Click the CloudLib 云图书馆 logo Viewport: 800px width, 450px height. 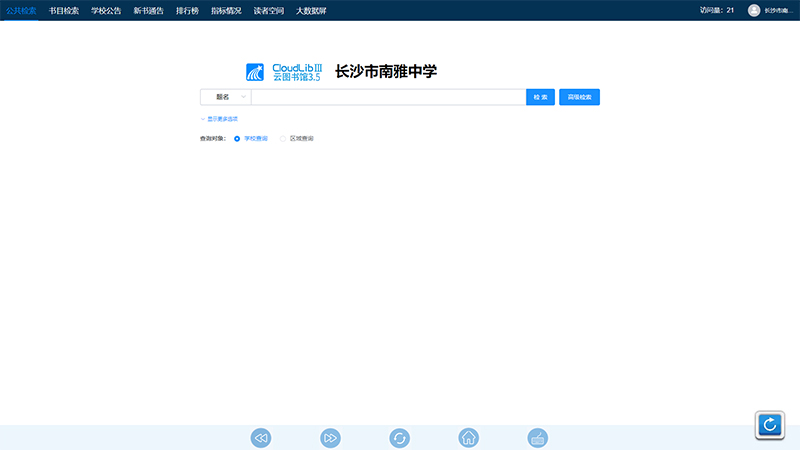coord(284,72)
